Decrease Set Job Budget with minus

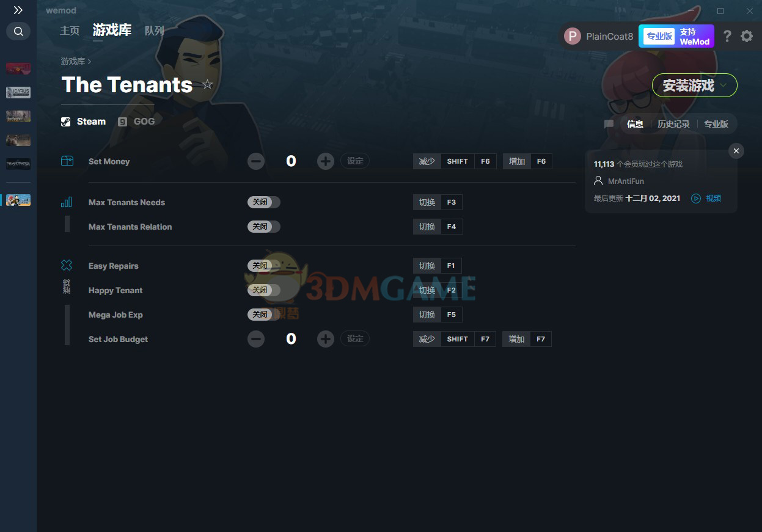pos(256,339)
